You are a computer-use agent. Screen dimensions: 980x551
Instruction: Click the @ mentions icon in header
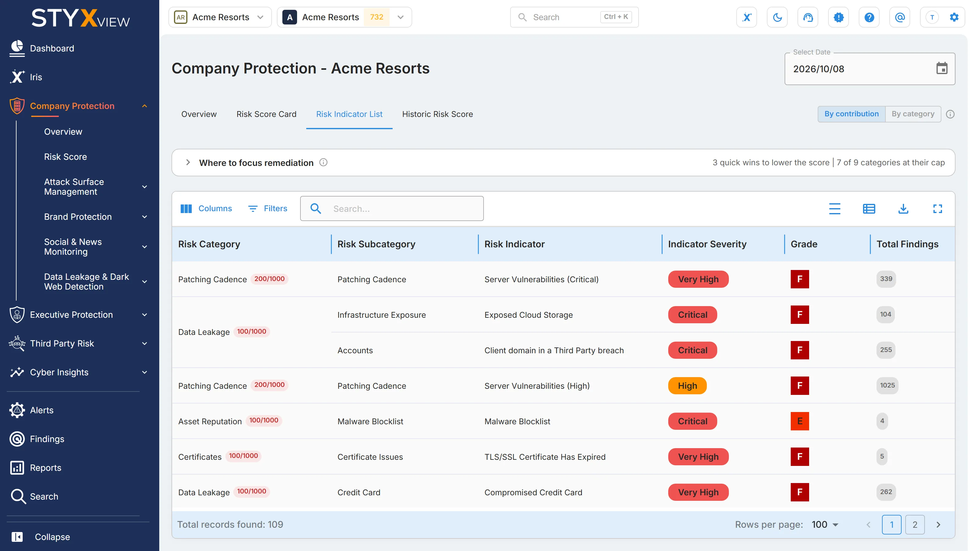tap(900, 17)
